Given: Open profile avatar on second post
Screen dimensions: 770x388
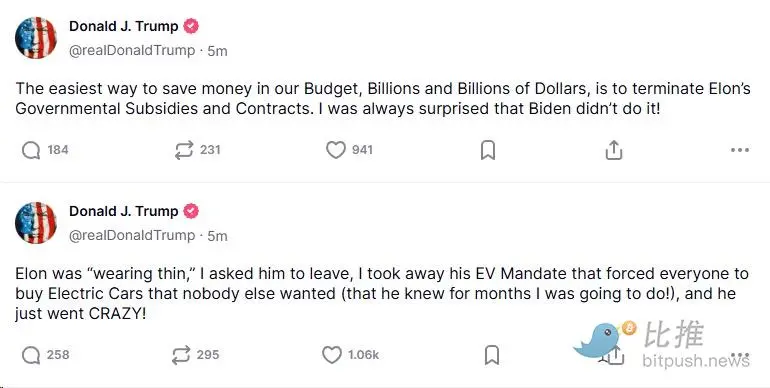Looking at the screenshot, I should point(36,222).
